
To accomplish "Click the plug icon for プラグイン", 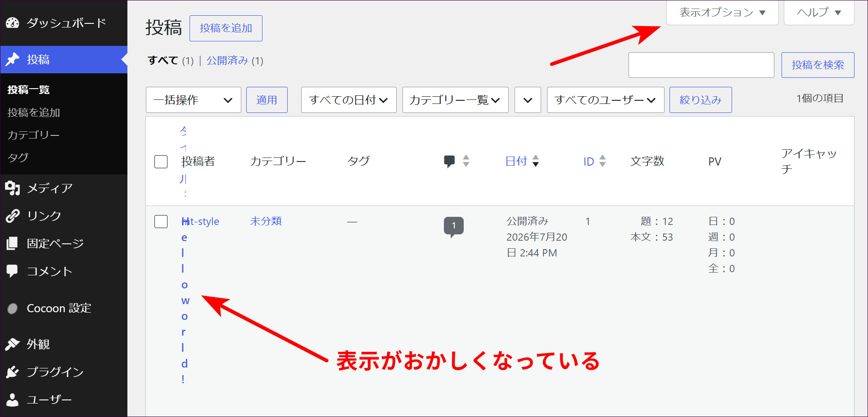I will coord(13,372).
